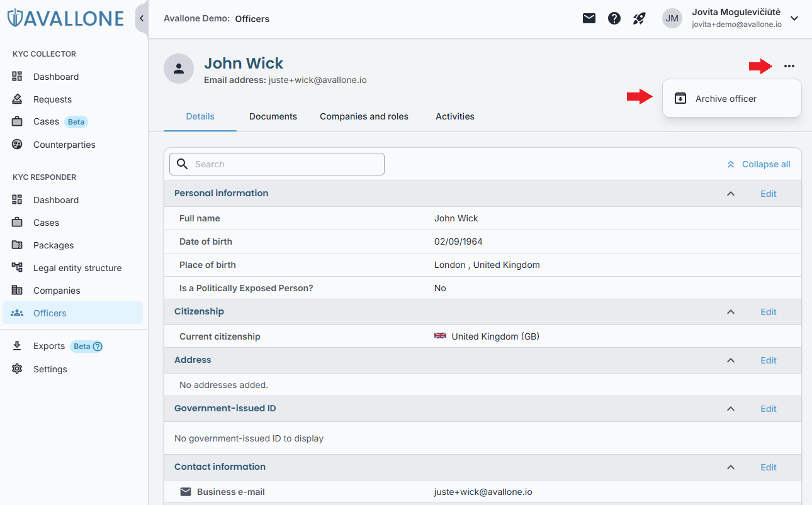Click the London, United Kingdom value

pos(487,265)
